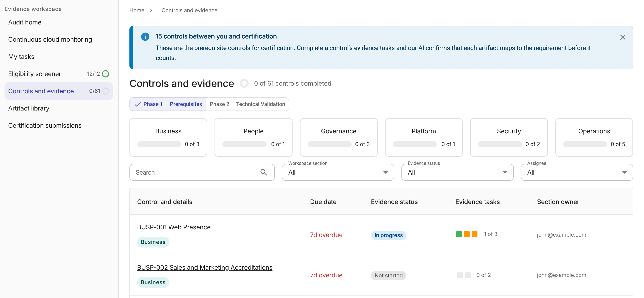This screenshot has width=644, height=298.
Task: Click the '1 of 3' task count
Action: point(491,234)
